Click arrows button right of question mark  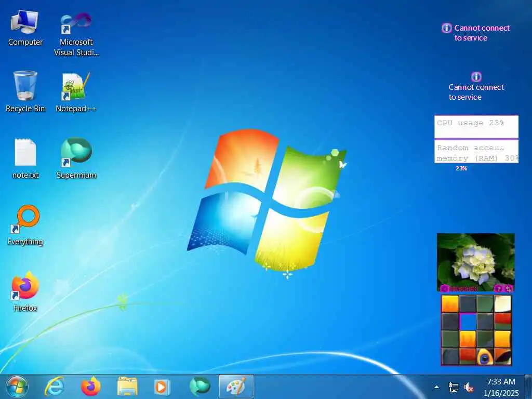(508, 289)
